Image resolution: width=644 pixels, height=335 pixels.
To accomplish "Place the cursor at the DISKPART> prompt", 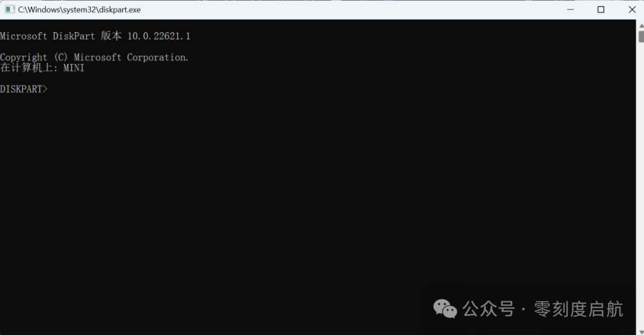I will click(x=50, y=89).
